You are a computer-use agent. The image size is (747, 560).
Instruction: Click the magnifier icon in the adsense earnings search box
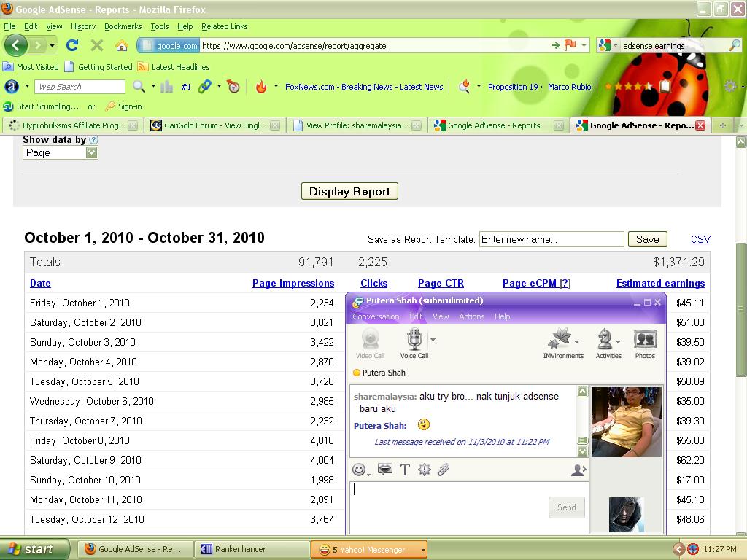coord(735,45)
